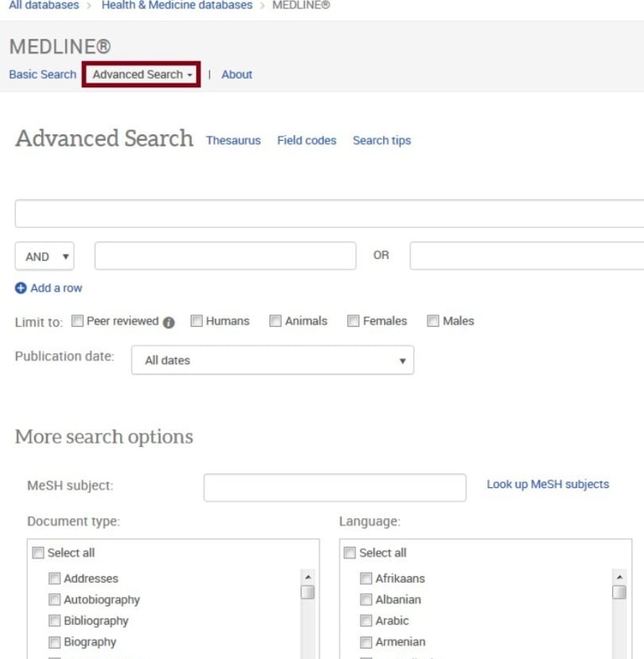Open the Peer reviewed info icon
The height and width of the screenshot is (659, 644).
[169, 322]
